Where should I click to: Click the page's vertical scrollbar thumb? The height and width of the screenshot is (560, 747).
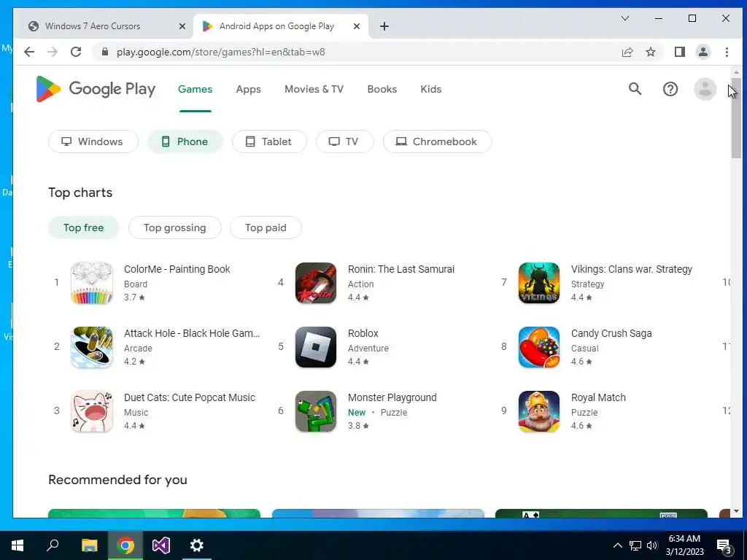[736, 118]
